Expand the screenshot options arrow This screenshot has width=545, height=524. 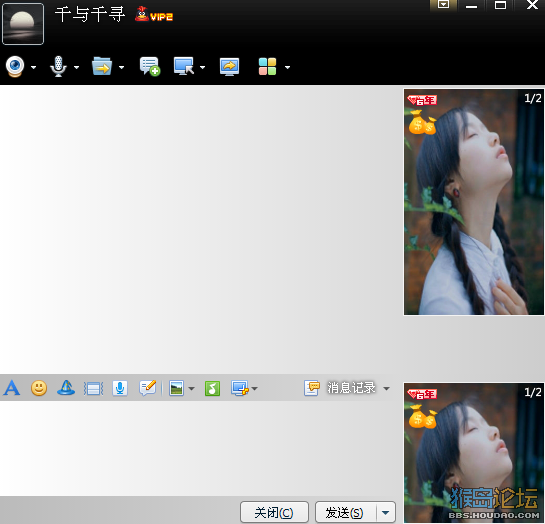(x=255, y=388)
